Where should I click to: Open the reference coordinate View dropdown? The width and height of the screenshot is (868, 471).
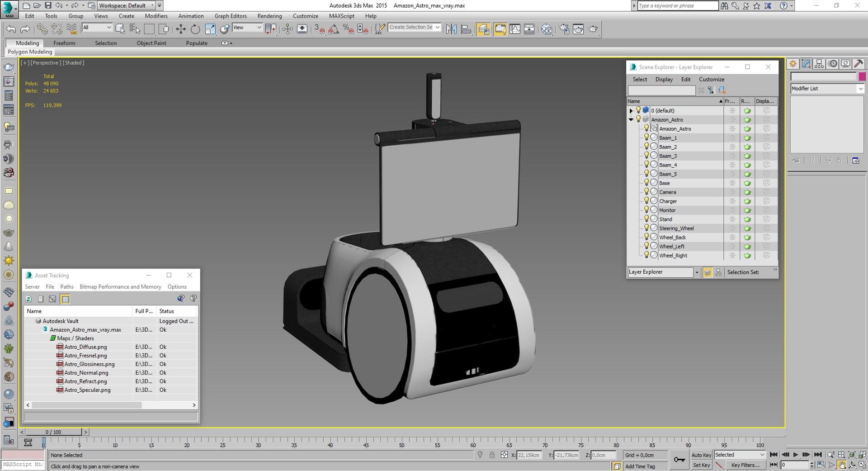point(247,28)
